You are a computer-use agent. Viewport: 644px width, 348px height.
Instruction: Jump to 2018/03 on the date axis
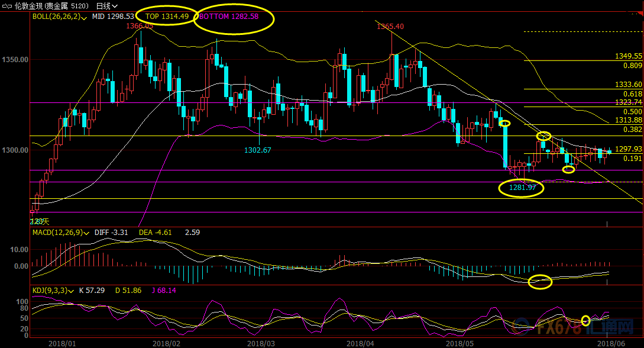point(261,343)
